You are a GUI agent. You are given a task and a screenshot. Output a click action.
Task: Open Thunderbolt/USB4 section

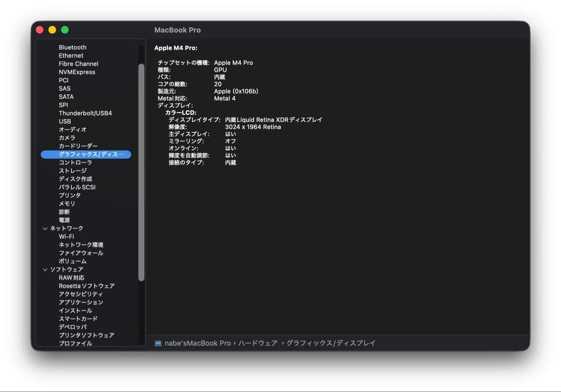click(85, 113)
